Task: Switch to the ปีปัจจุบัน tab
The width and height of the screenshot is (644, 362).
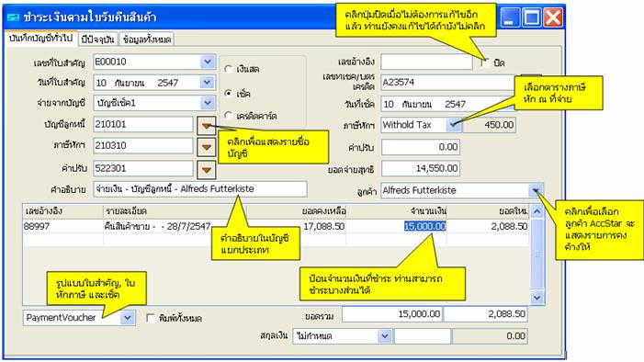Action: (97, 40)
